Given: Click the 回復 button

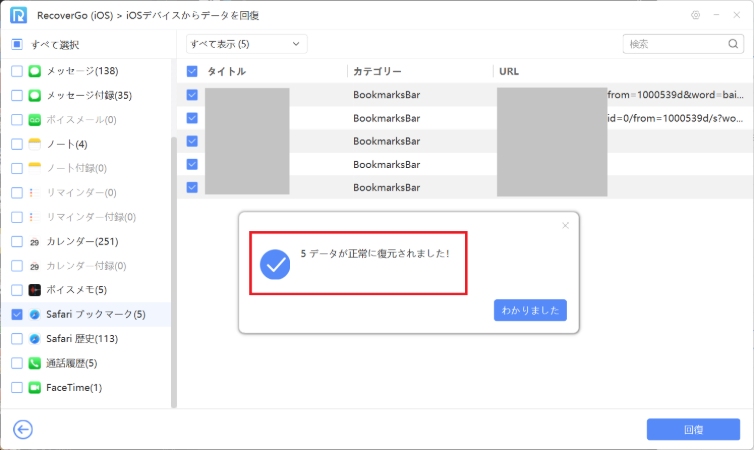Looking at the screenshot, I should [x=693, y=429].
